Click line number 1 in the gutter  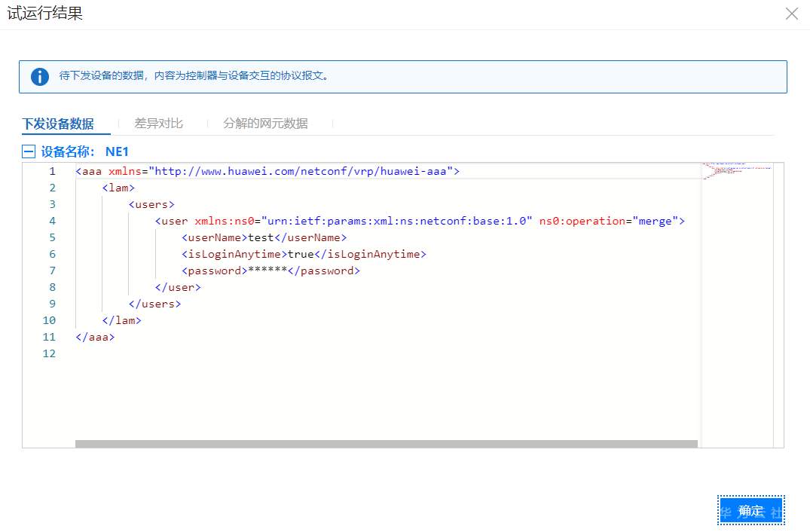pos(52,171)
